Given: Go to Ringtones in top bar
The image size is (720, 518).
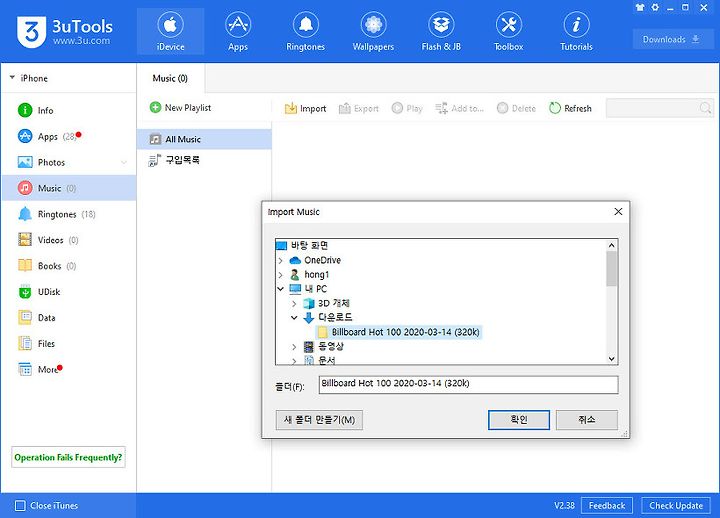Looking at the screenshot, I should tap(305, 31).
